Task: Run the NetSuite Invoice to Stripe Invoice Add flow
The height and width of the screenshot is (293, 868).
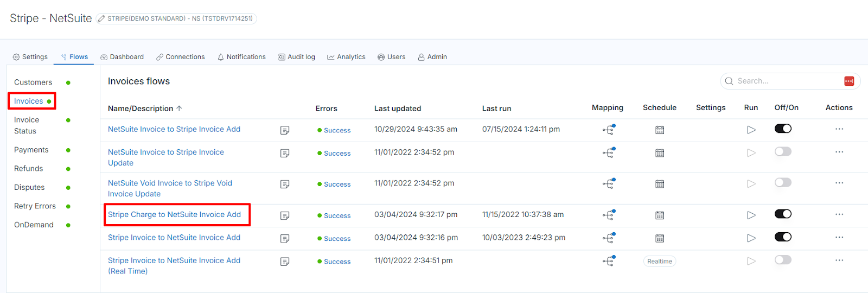Action: pos(751,130)
